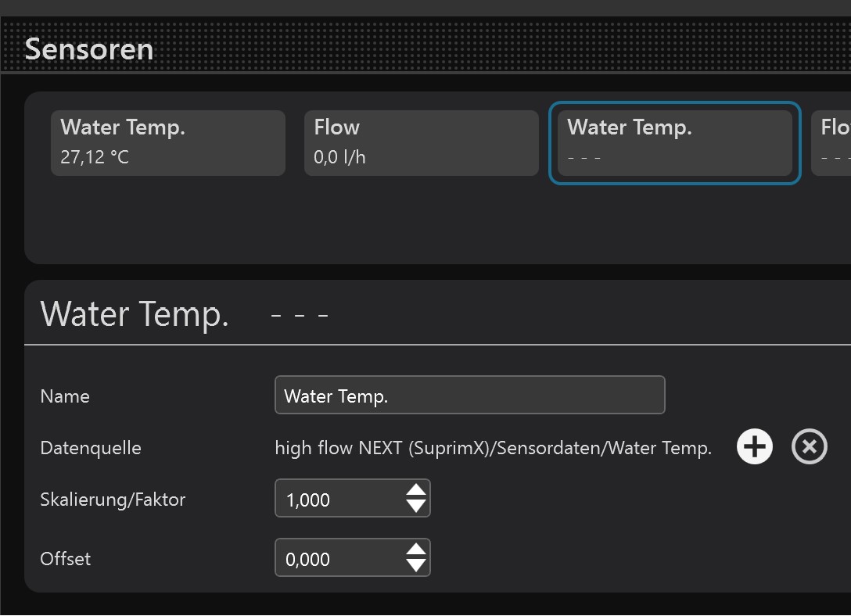Viewport: 851px width, 616px height.
Task: Click the large Water Temp. panel heading
Action: pos(135,314)
